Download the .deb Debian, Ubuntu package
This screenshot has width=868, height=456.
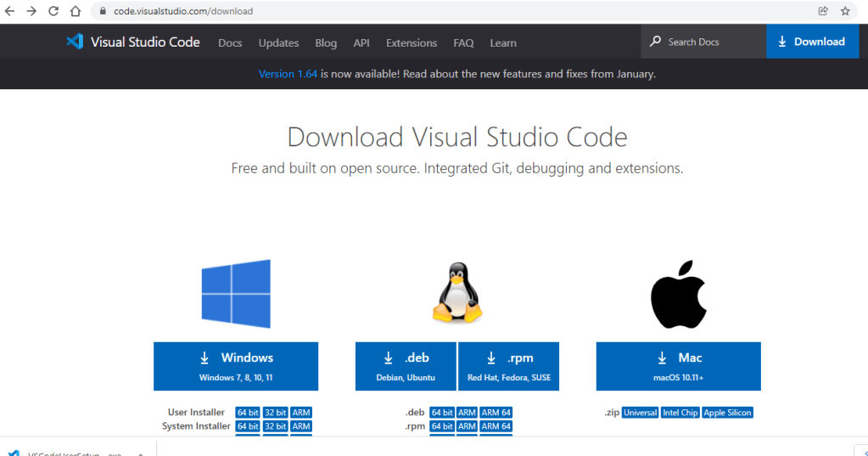tap(406, 366)
